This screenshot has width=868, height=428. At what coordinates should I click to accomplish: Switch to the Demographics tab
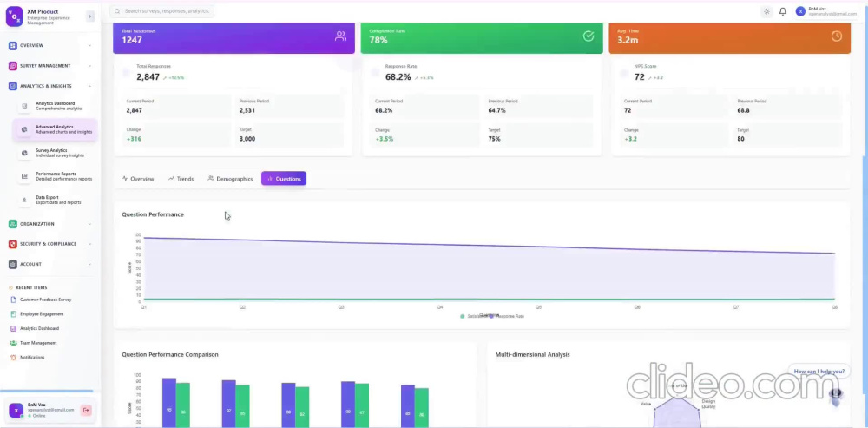click(230, 179)
